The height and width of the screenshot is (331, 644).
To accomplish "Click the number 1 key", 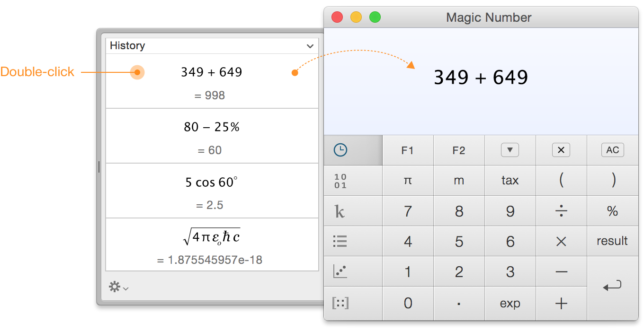I will pos(408,271).
